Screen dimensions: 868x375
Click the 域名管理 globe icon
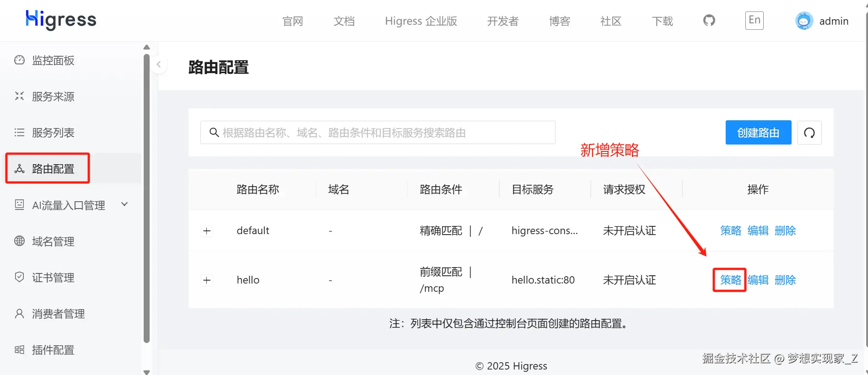[19, 241]
